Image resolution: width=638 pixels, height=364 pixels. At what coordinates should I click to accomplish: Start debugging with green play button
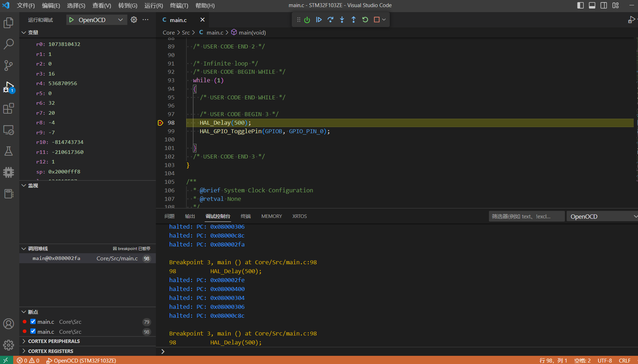tap(71, 20)
